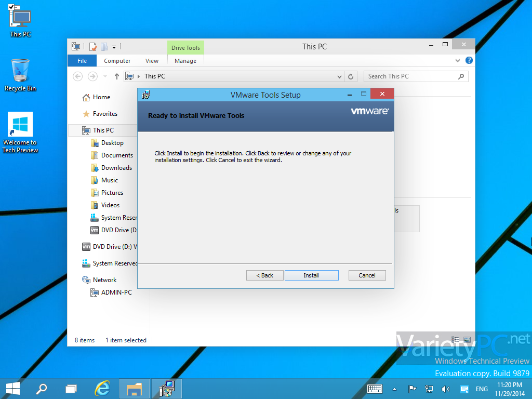The image size is (532, 399).
Task: Launch Internet Explorer from taskbar
Action: pyautogui.click(x=102, y=389)
